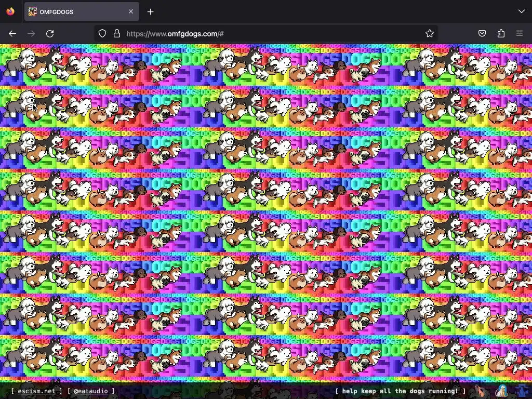
Task: Expand the list all tabs chevron
Action: click(521, 11)
